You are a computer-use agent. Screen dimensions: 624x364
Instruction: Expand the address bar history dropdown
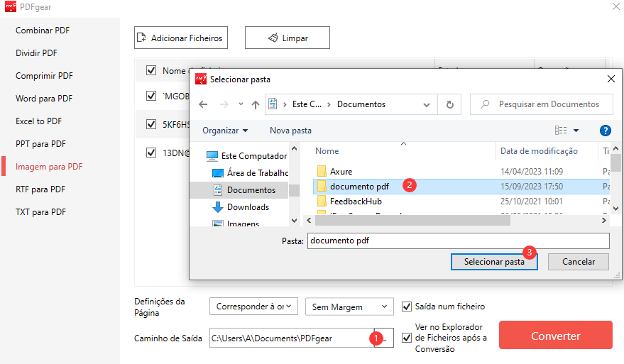(x=427, y=104)
